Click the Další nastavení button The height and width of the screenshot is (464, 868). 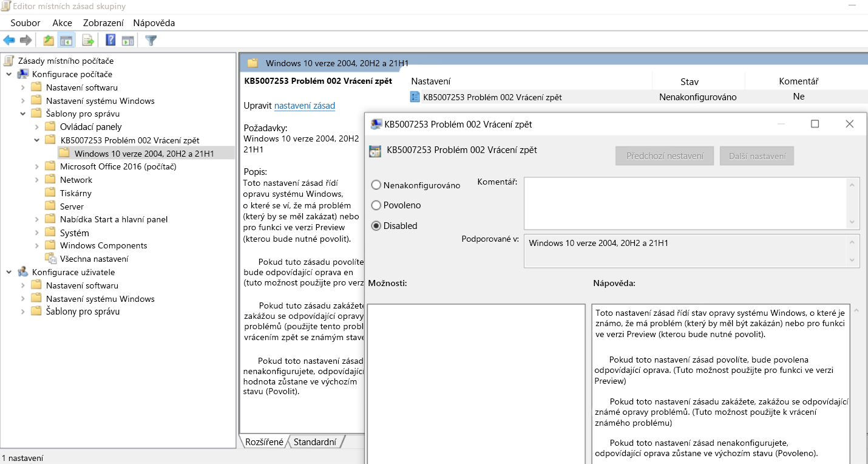click(756, 155)
